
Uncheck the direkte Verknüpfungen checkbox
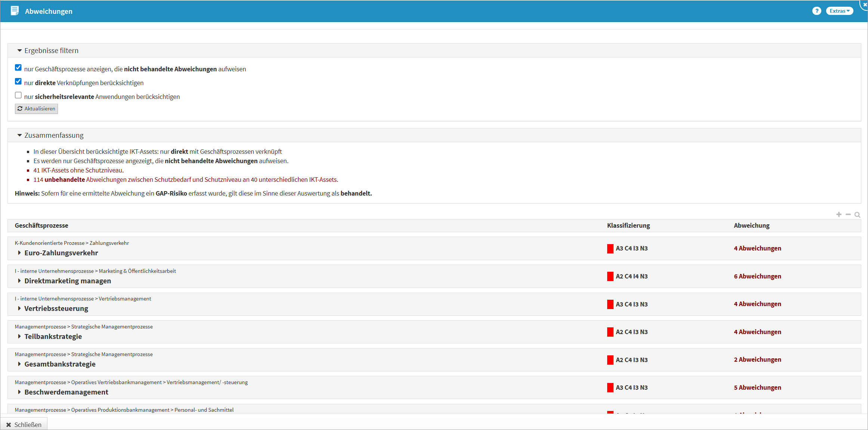pyautogui.click(x=18, y=81)
